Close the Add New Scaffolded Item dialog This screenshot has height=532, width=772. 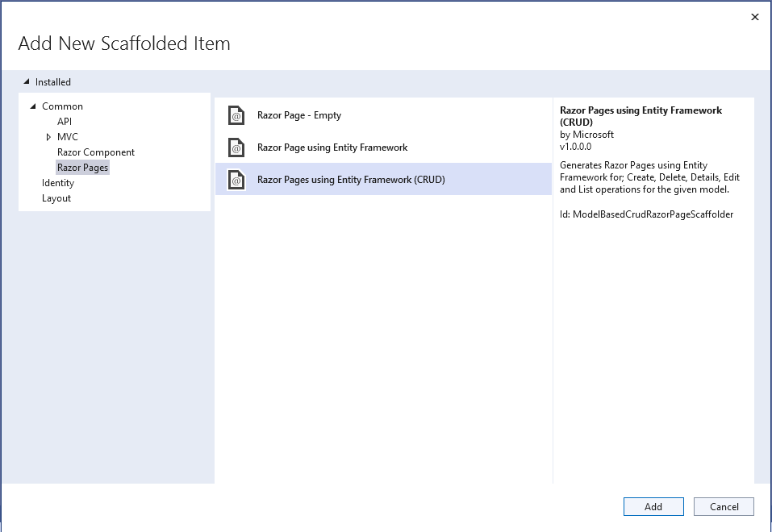754,16
